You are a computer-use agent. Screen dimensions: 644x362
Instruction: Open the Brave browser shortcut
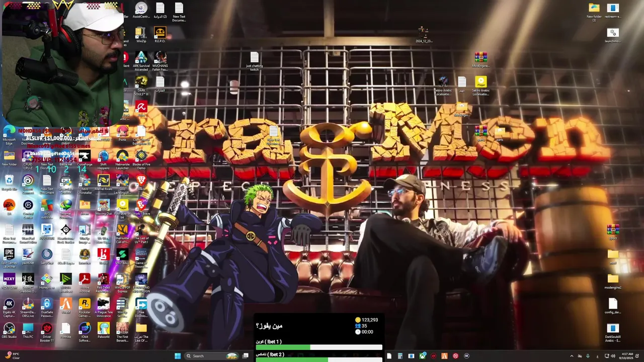(x=141, y=183)
